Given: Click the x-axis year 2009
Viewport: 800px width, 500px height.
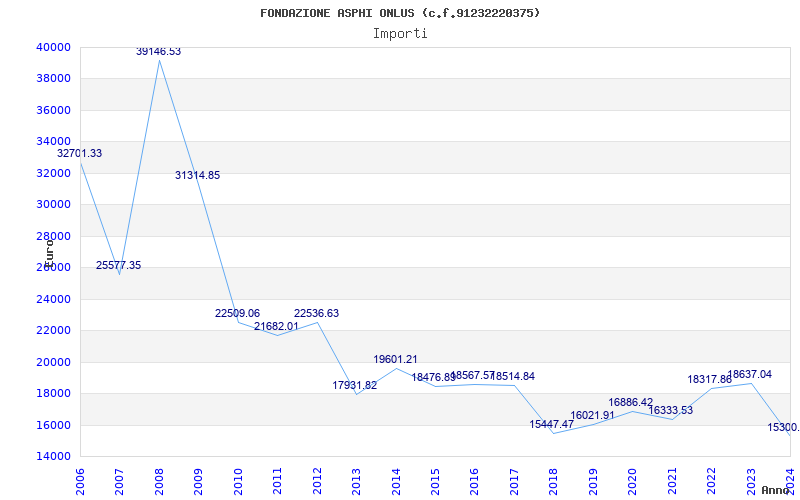Looking at the screenshot, I should pyautogui.click(x=198, y=482).
